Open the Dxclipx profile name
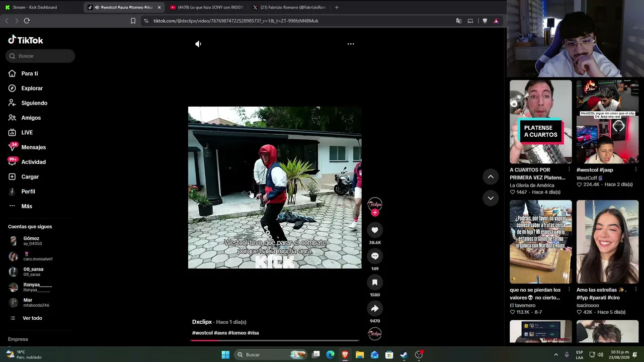Screen dimensions: 644x362 (202, 322)
